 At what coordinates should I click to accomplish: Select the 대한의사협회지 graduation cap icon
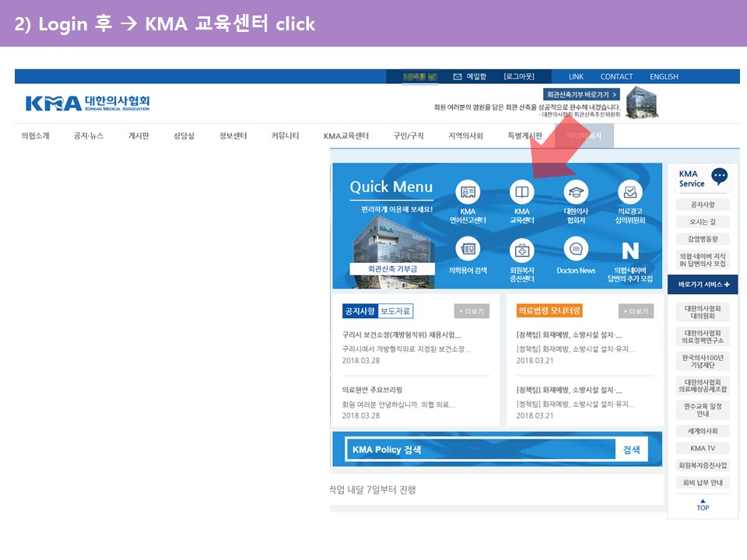coord(576,191)
